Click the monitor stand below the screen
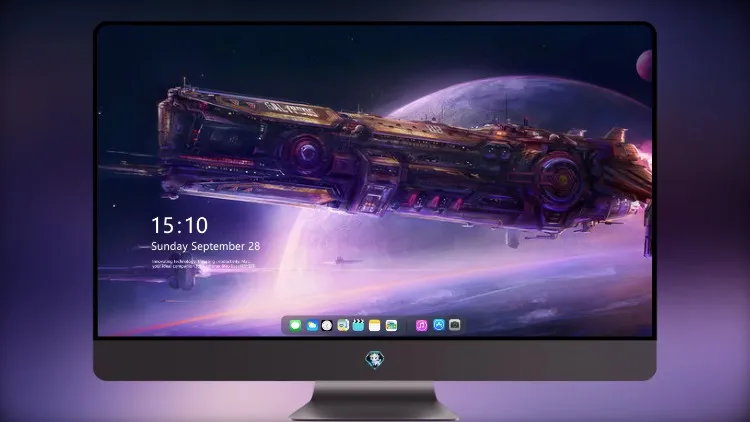The image size is (750, 422). [375, 401]
